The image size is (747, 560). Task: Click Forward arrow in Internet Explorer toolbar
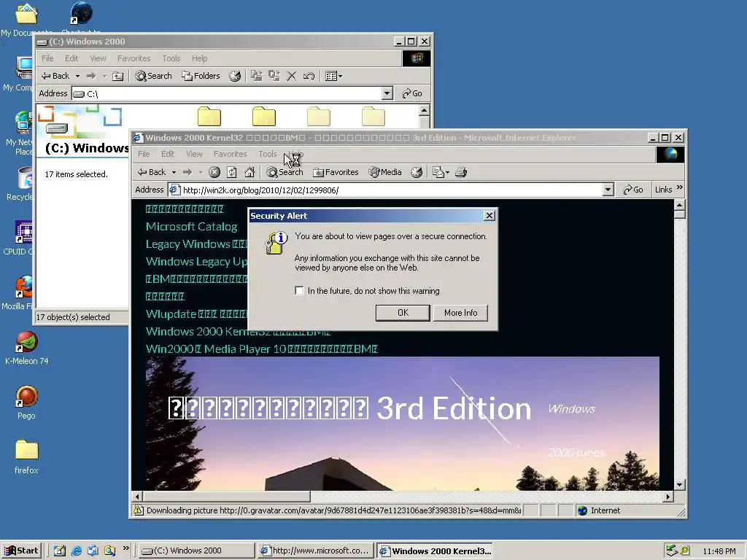click(187, 172)
